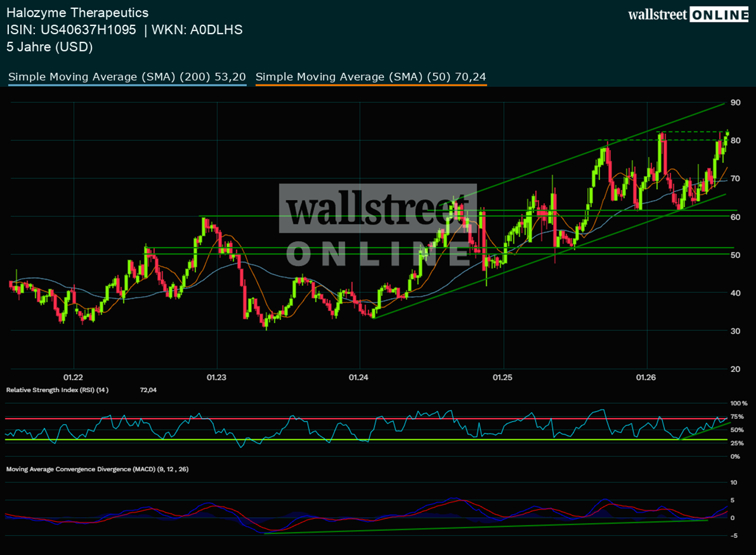Click the WKN: A0DLHS text
This screenshot has width=756, height=555.
pos(197,30)
